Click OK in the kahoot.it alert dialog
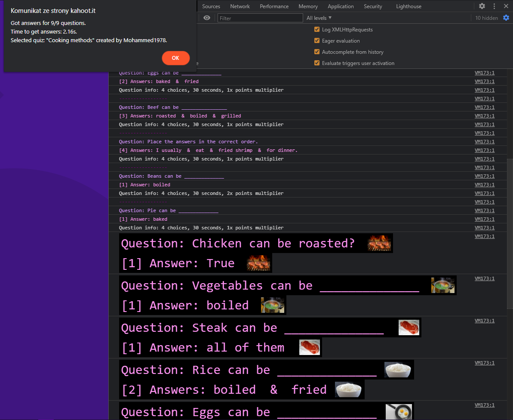 [176, 58]
